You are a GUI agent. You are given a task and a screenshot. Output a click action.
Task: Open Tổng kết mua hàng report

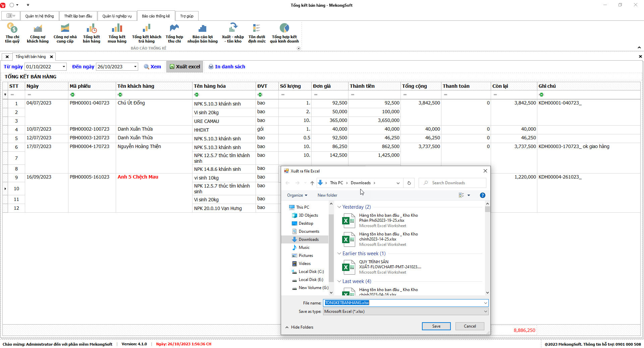click(117, 33)
